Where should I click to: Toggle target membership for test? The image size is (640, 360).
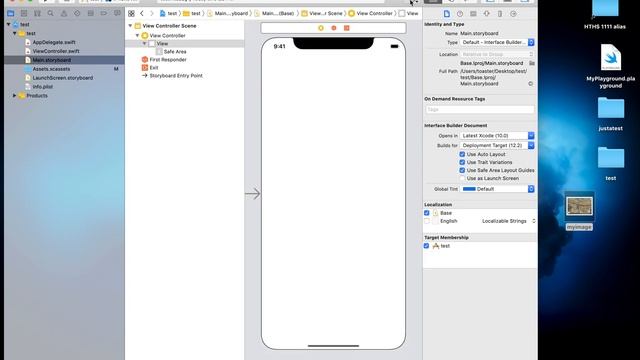[427, 246]
